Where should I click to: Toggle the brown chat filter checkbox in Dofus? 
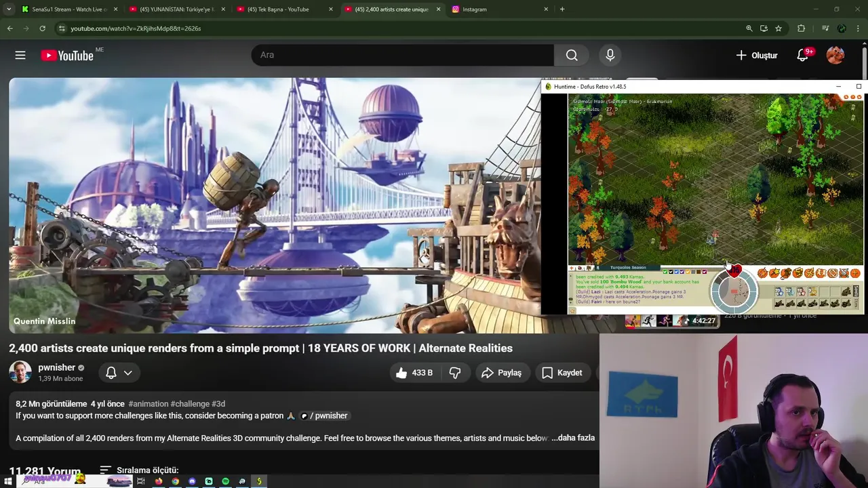pos(698,272)
